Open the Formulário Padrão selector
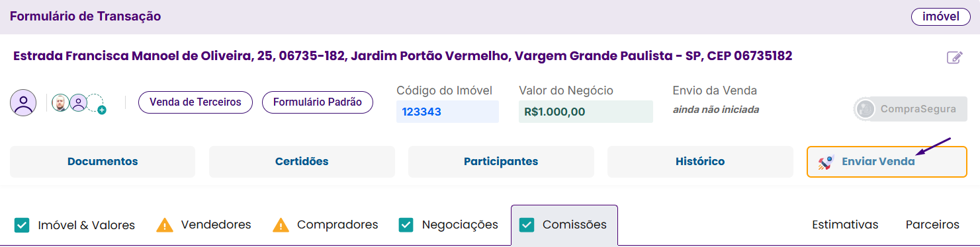Image resolution: width=980 pixels, height=247 pixels. tap(318, 102)
